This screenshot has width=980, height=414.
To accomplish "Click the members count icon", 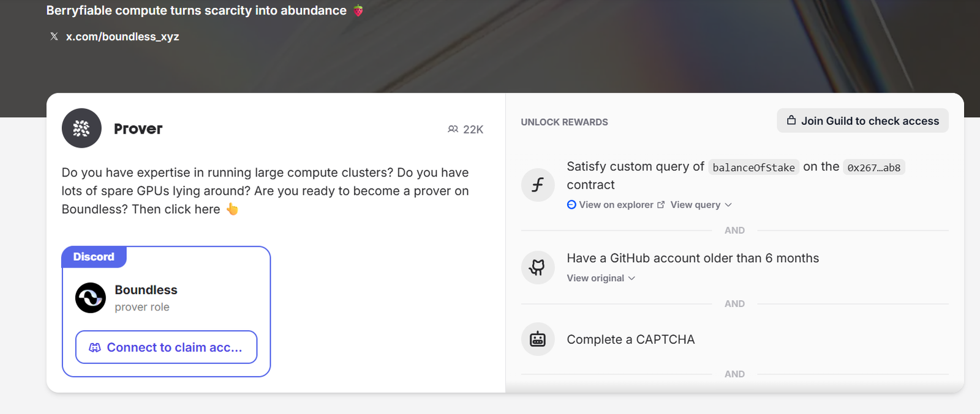I will (453, 129).
